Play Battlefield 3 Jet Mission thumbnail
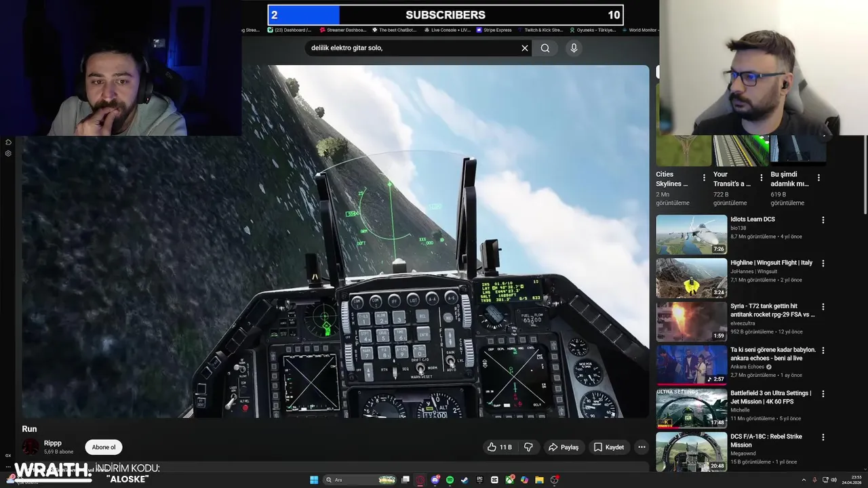 [691, 408]
